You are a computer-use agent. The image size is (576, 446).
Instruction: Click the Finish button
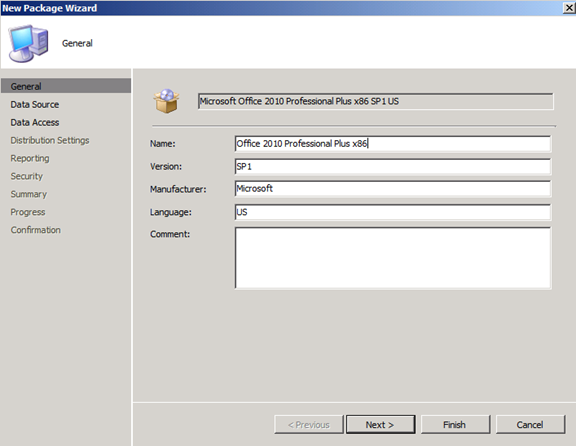[x=455, y=425]
